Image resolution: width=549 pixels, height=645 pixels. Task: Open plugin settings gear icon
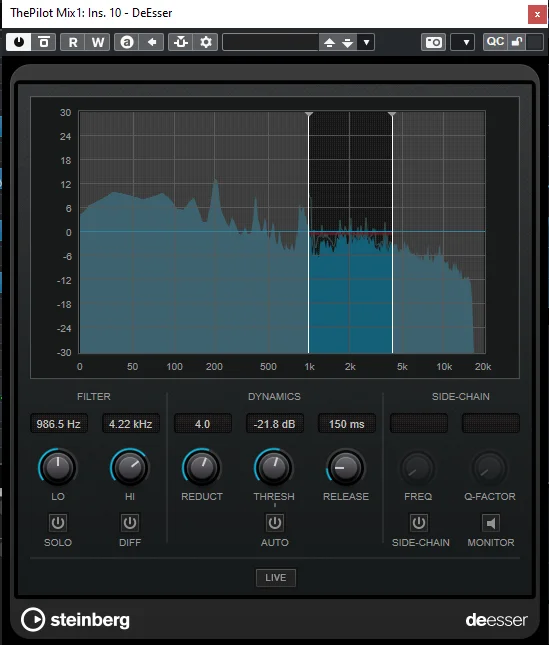(x=206, y=42)
